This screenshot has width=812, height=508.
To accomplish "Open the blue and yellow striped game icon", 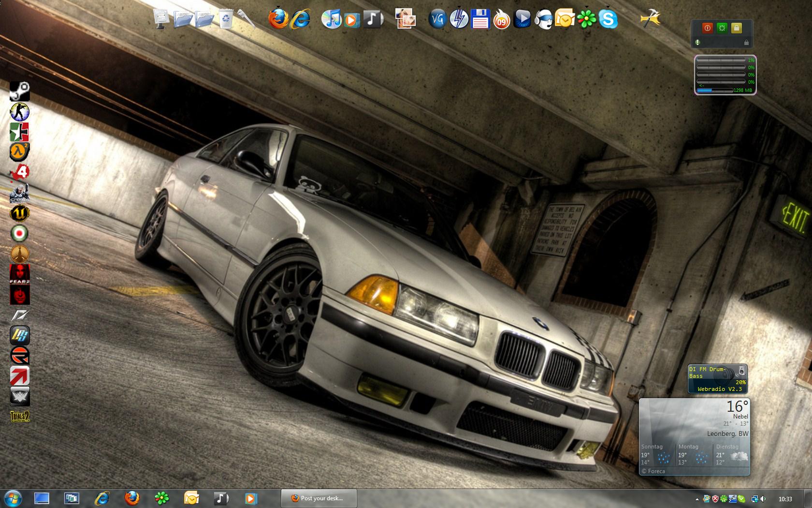I will click(x=20, y=335).
